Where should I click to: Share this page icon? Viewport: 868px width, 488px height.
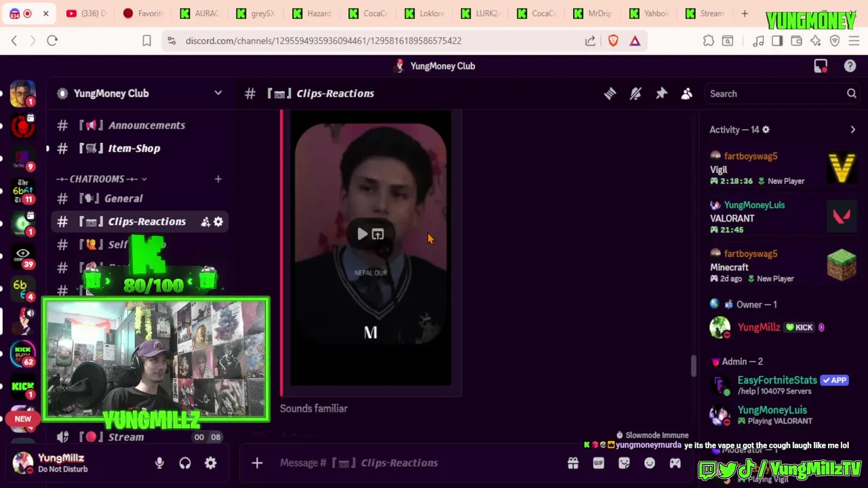point(591,41)
